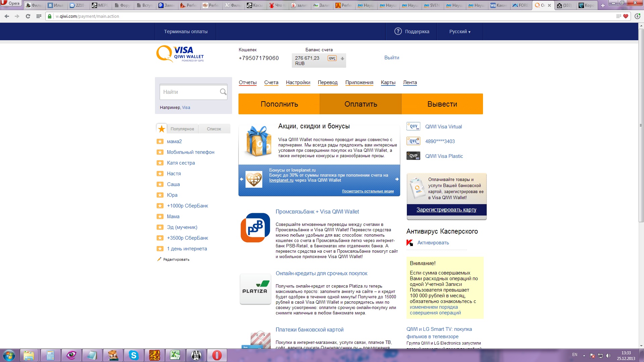The width and height of the screenshot is (644, 362).
Task: Switch to the FOREX tab
Action: 521,5
